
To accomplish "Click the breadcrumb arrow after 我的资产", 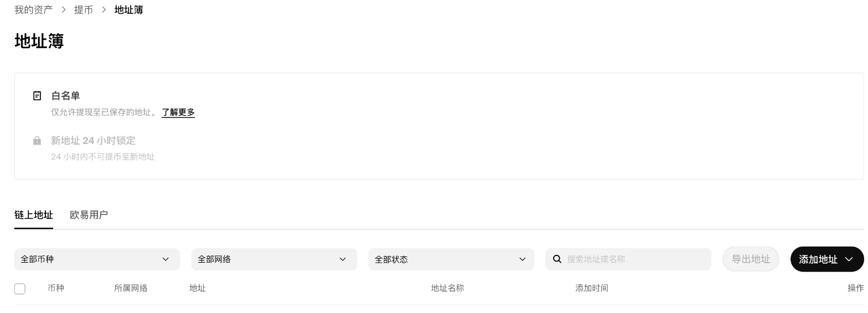I will tap(64, 10).
